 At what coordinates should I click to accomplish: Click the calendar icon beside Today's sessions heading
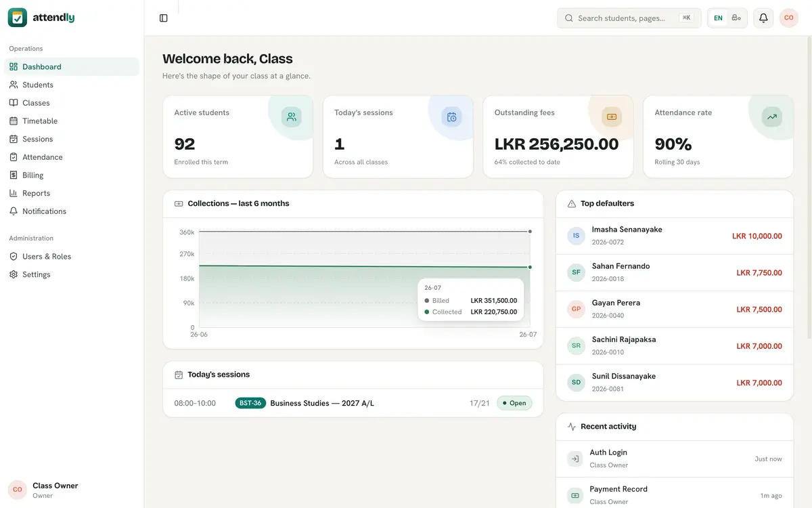(179, 375)
